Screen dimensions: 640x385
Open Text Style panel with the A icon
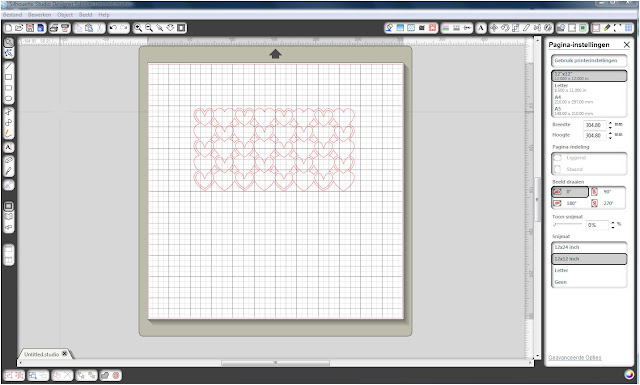pos(481,28)
